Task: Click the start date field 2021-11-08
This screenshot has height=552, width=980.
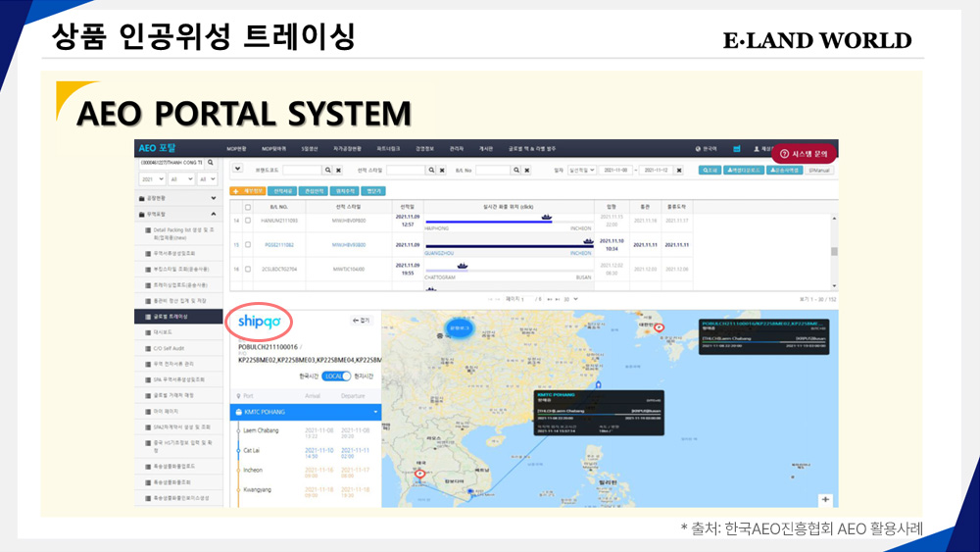Action: [x=615, y=170]
